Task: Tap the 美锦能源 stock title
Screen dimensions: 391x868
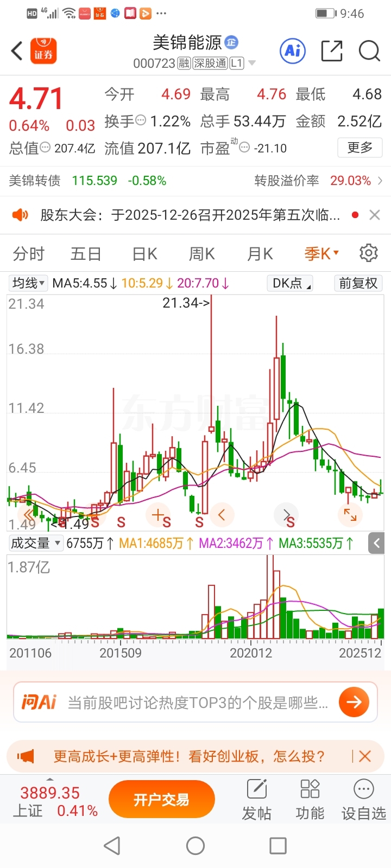Action: 187,42
